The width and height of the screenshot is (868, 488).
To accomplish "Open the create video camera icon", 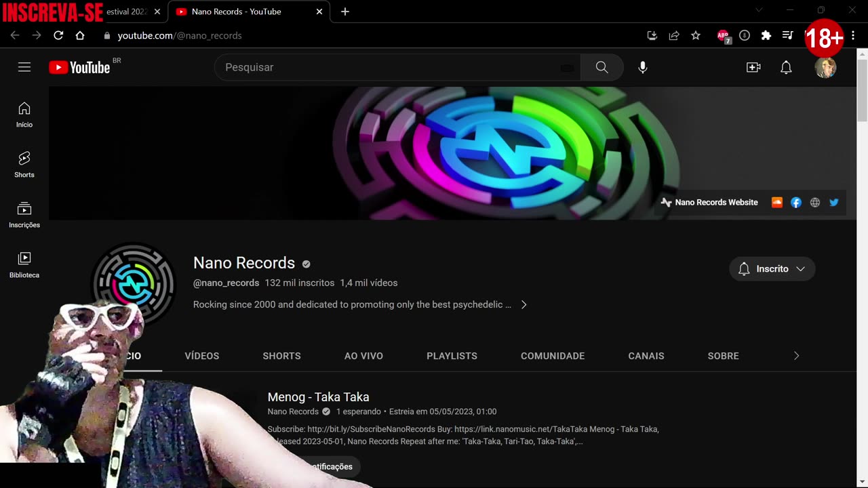I will tap(753, 67).
